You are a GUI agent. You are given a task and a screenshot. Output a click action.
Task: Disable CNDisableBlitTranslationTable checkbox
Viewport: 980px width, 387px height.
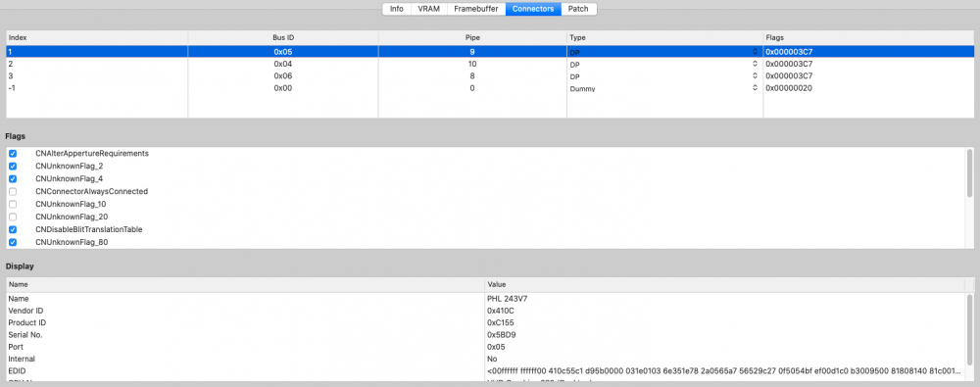(13, 230)
